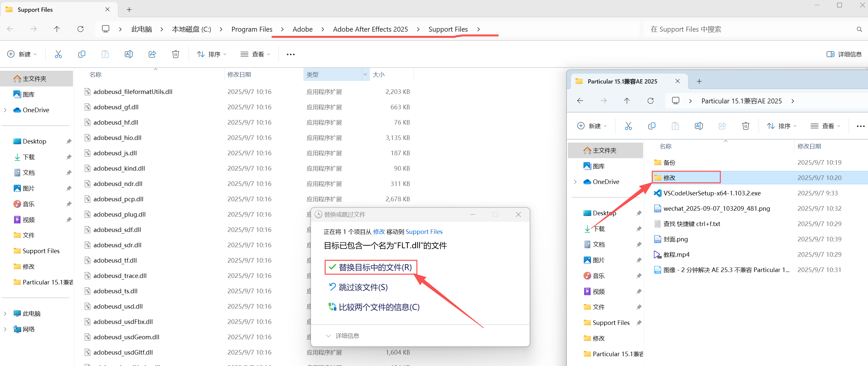Close the replace or skip files dialog

(x=518, y=215)
